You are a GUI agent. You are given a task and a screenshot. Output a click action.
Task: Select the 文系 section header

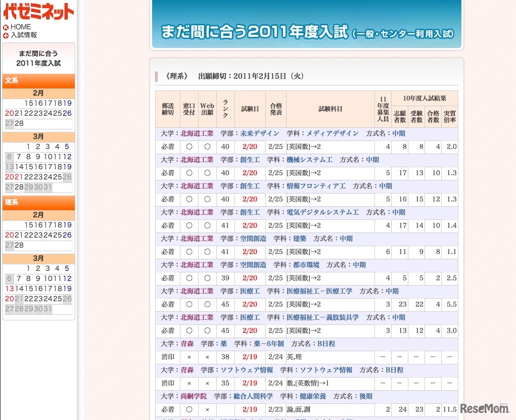12,80
